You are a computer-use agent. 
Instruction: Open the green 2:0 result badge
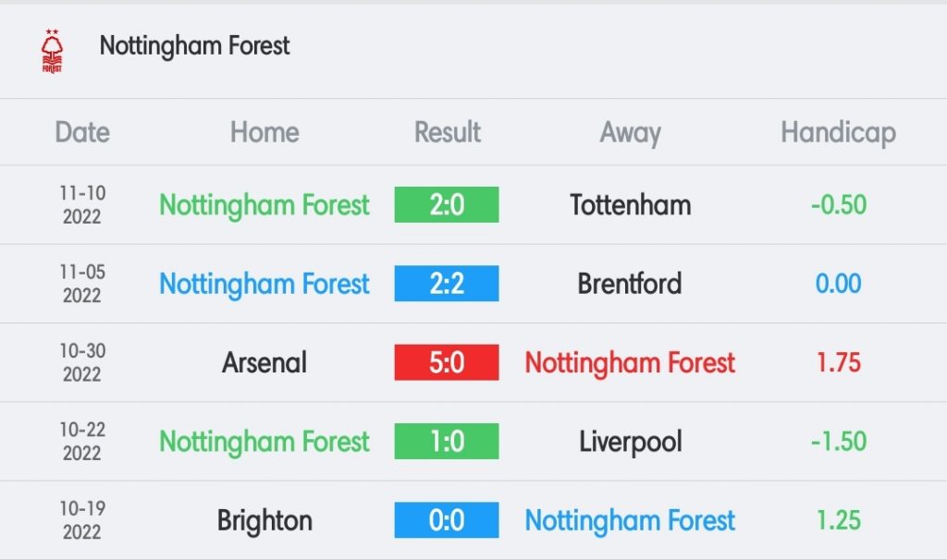(x=447, y=204)
